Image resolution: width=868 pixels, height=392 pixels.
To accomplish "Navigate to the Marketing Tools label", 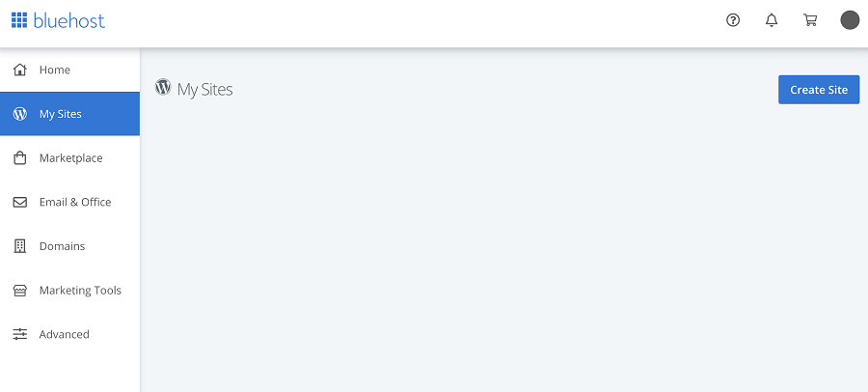I will (80, 291).
